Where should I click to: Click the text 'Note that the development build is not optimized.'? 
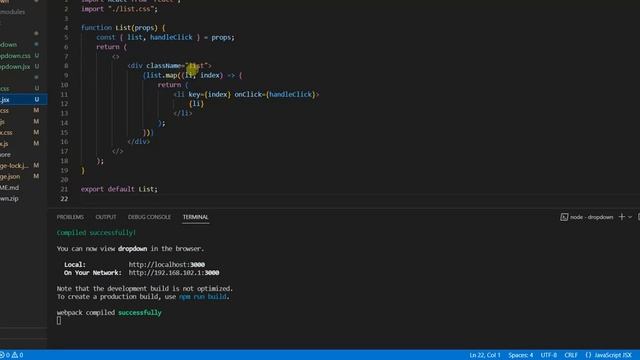144,289
